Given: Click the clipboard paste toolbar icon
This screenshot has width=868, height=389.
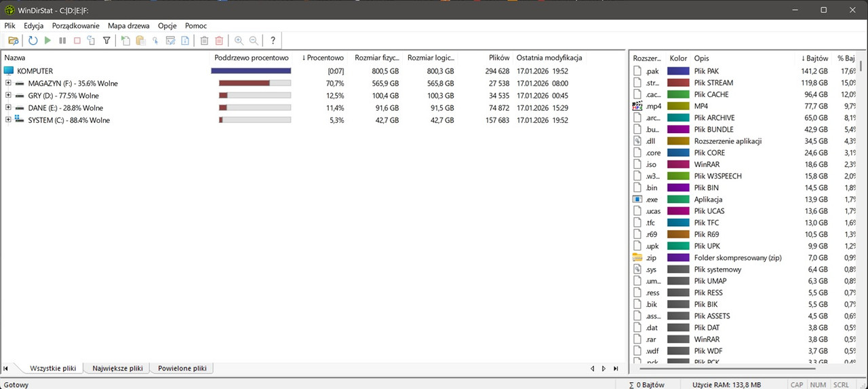Looking at the screenshot, I should tap(140, 41).
